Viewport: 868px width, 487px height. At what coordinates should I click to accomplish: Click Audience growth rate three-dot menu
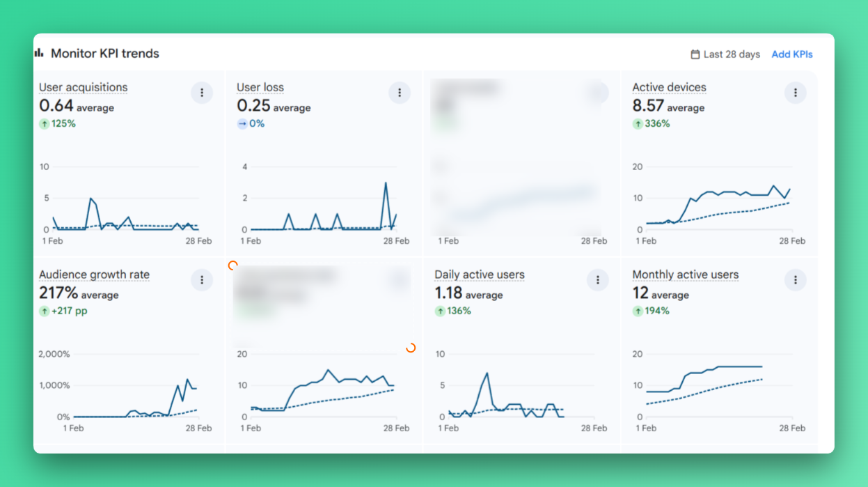pyautogui.click(x=202, y=280)
